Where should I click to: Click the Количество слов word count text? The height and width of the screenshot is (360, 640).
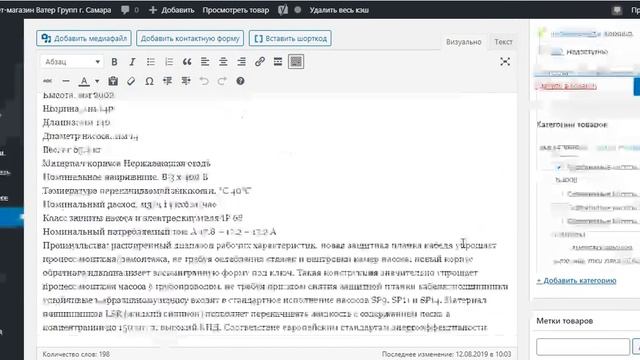tap(76, 354)
